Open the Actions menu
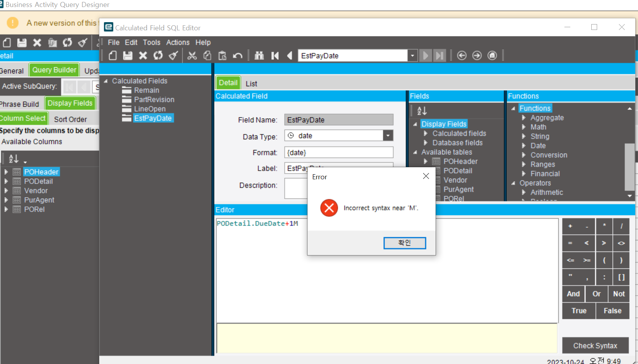 pyautogui.click(x=178, y=42)
